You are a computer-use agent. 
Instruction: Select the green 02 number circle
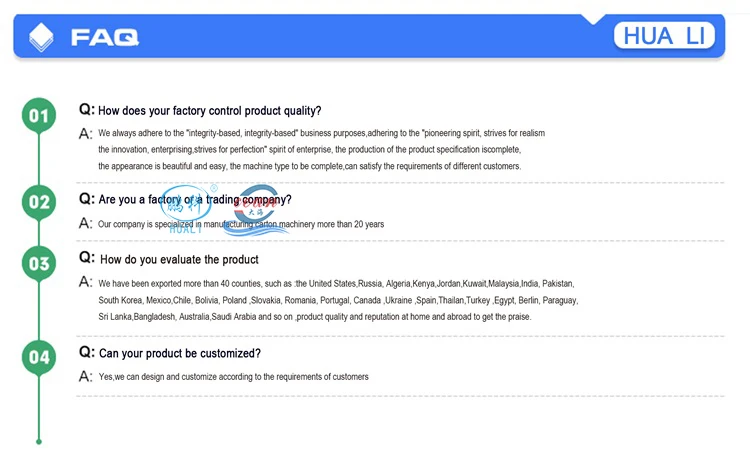click(38, 202)
